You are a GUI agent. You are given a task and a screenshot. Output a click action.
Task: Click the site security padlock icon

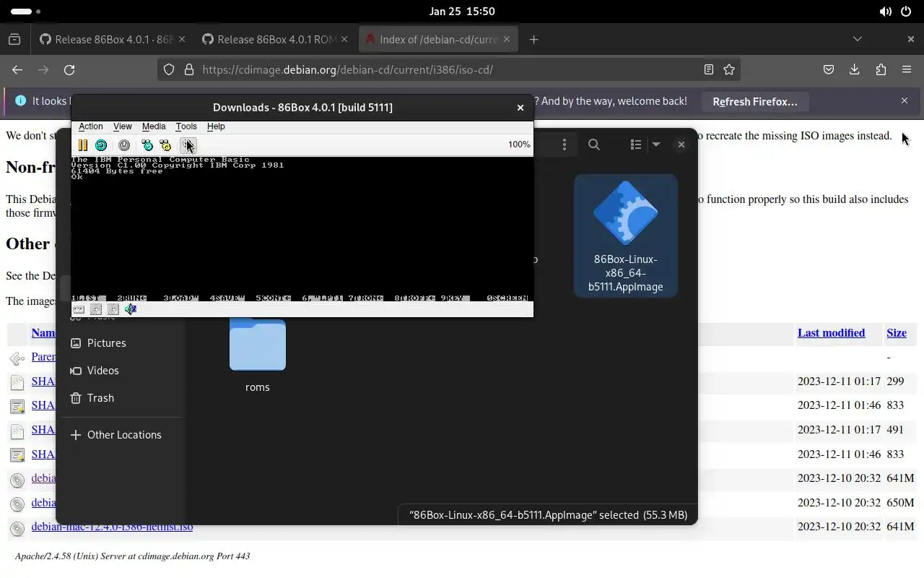[x=189, y=70]
